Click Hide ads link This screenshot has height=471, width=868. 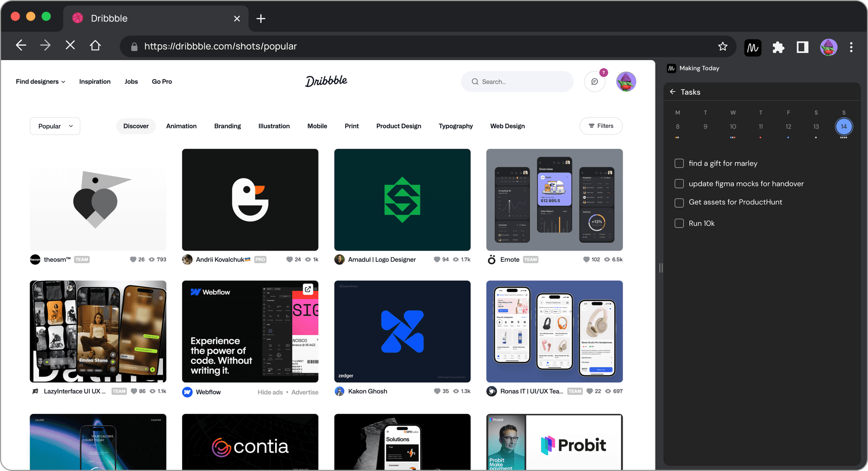coord(270,392)
